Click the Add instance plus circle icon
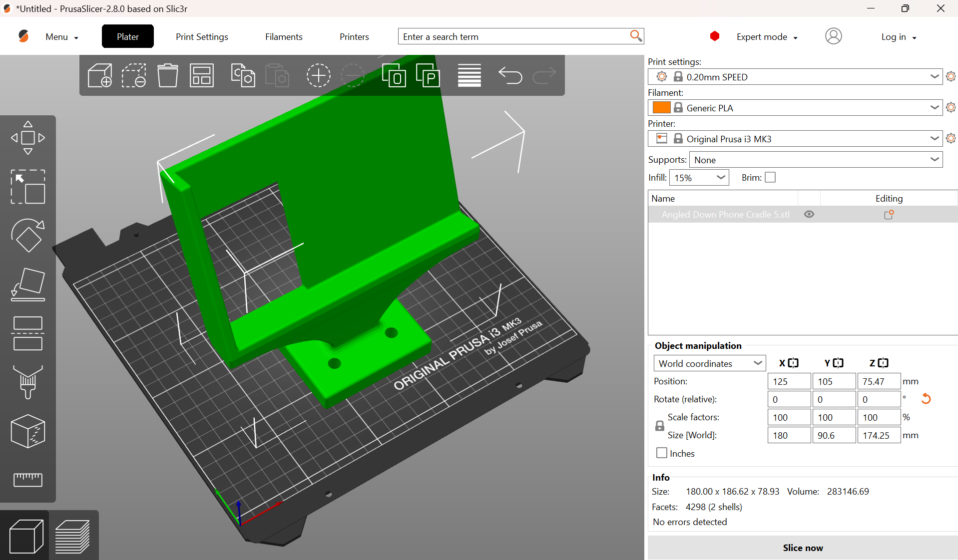The width and height of the screenshot is (958, 560). coord(318,75)
